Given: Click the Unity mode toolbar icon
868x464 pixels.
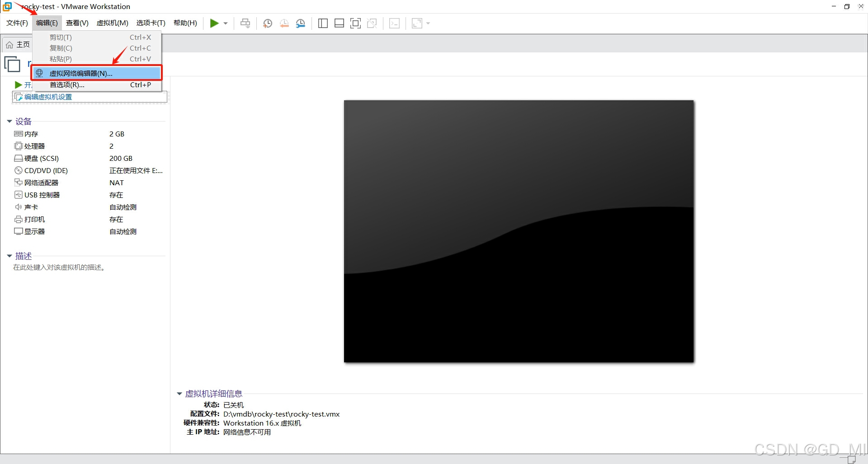Looking at the screenshot, I should 372,23.
